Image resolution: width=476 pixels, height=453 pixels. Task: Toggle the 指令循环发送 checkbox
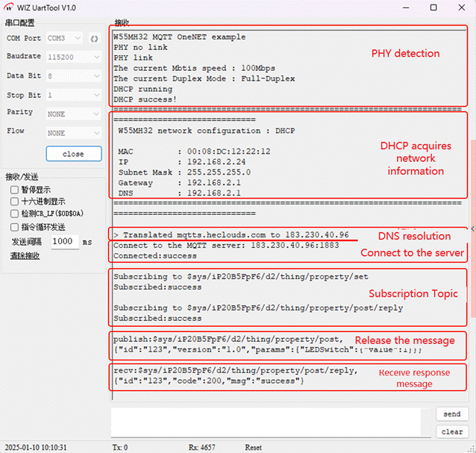click(x=14, y=227)
